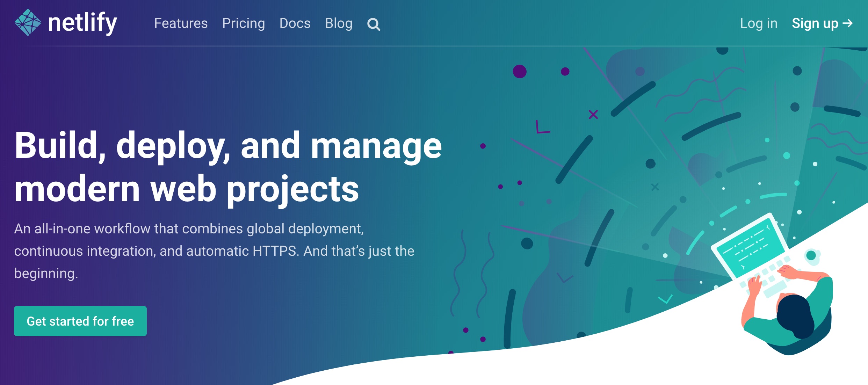868x385 pixels.
Task: Click the person's dark hair in the illustration
Action: (x=796, y=315)
